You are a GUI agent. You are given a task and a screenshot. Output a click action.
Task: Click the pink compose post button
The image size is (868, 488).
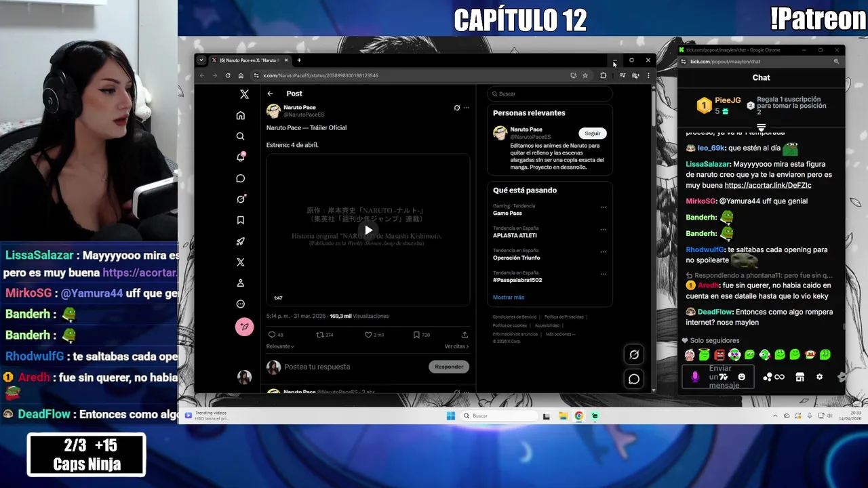(244, 327)
